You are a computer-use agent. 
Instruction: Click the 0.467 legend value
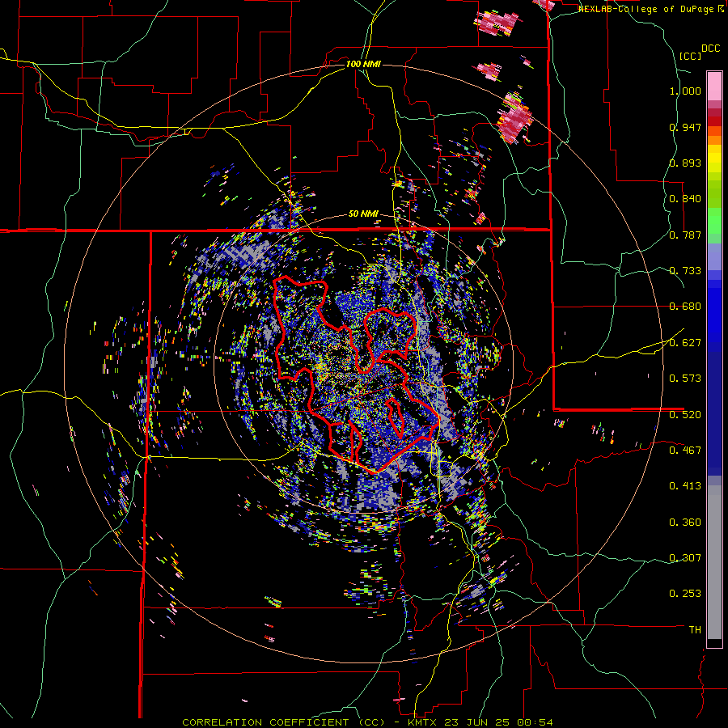point(685,451)
